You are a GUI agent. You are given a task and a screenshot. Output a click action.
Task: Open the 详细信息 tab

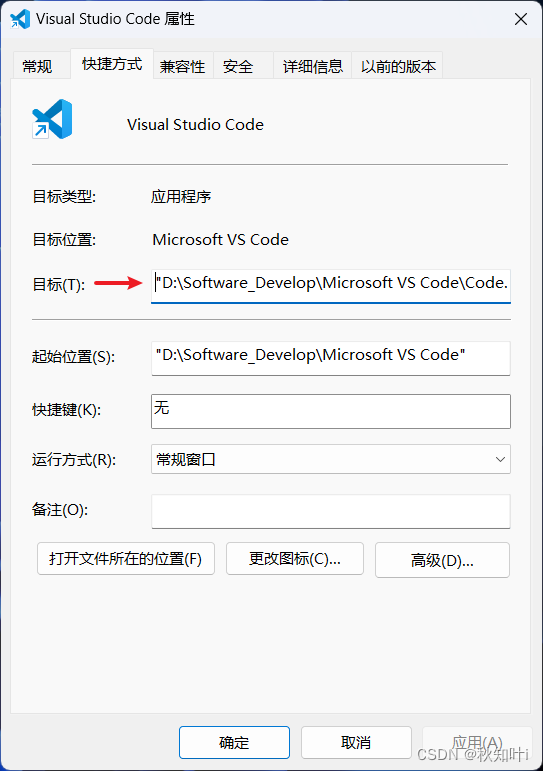(312, 66)
